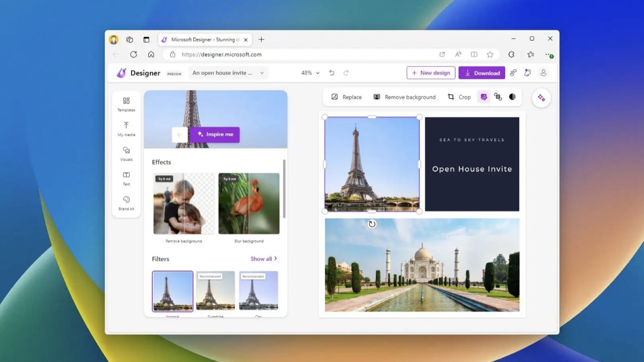The image size is (644, 362).
Task: Open My media panel
Action: [126, 129]
